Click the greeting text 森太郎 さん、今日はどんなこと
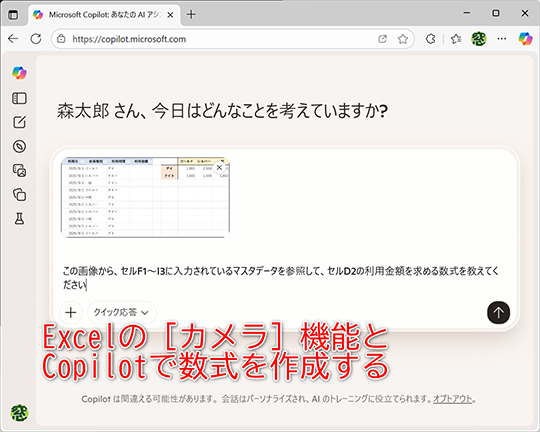This screenshot has height=432, width=540. pyautogui.click(x=221, y=111)
